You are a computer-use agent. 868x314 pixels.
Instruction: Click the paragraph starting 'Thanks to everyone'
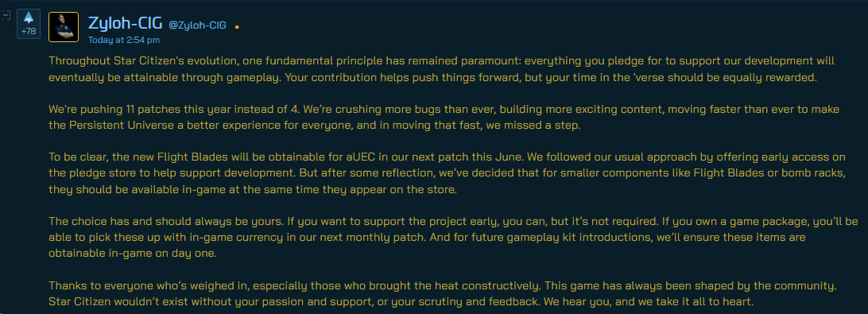[441, 294]
